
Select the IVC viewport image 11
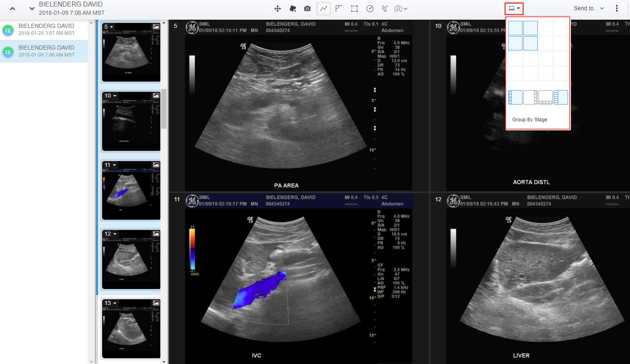point(299,278)
